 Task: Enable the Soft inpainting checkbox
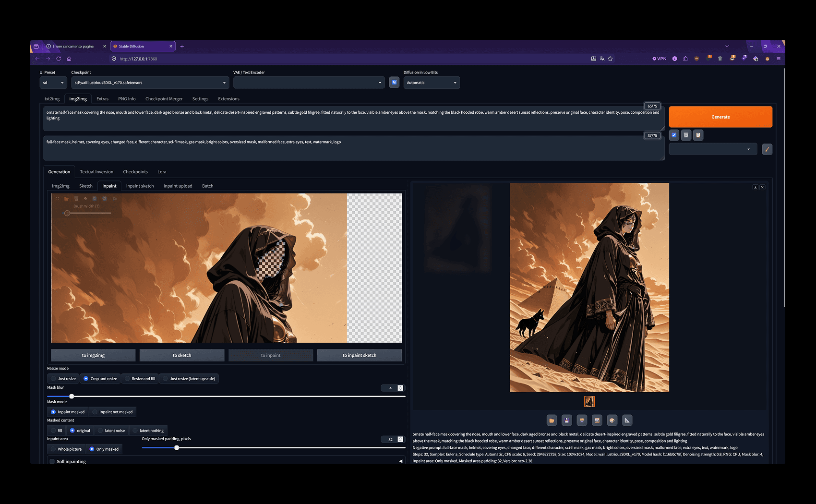pyautogui.click(x=52, y=462)
